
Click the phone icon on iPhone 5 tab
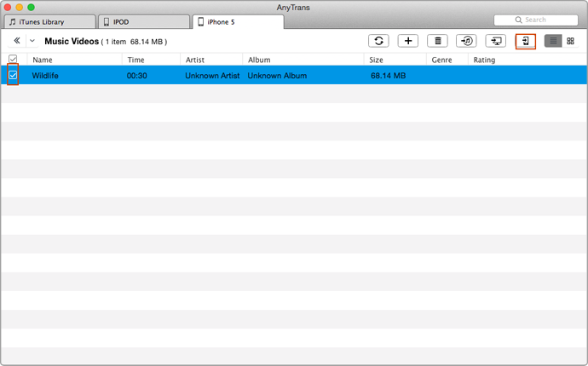pyautogui.click(x=201, y=22)
